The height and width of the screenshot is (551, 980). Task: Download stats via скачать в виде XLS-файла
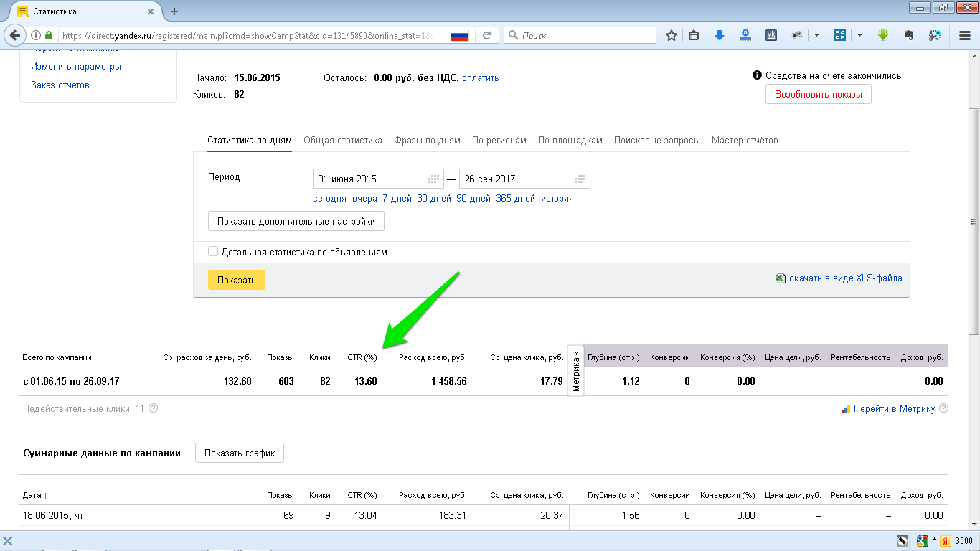click(x=846, y=278)
